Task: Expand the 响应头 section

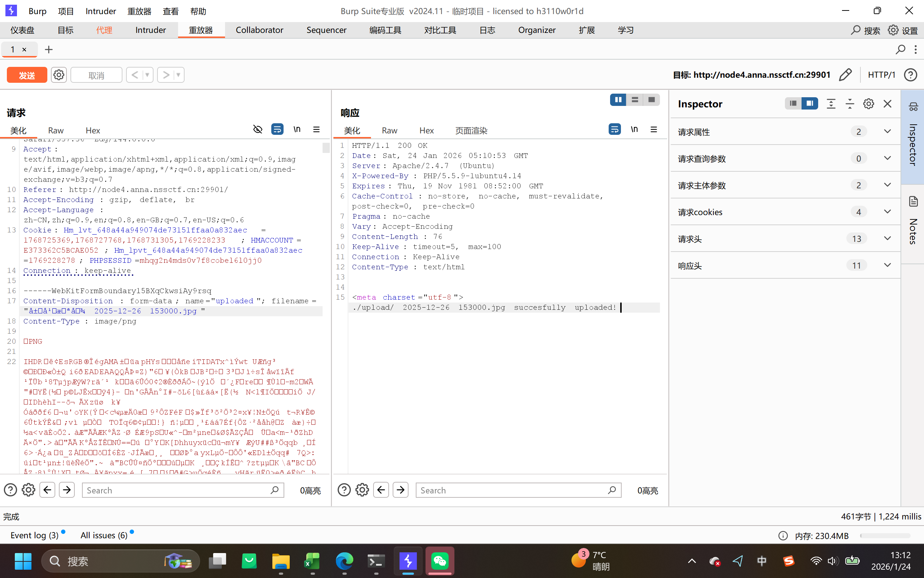Action: (887, 265)
